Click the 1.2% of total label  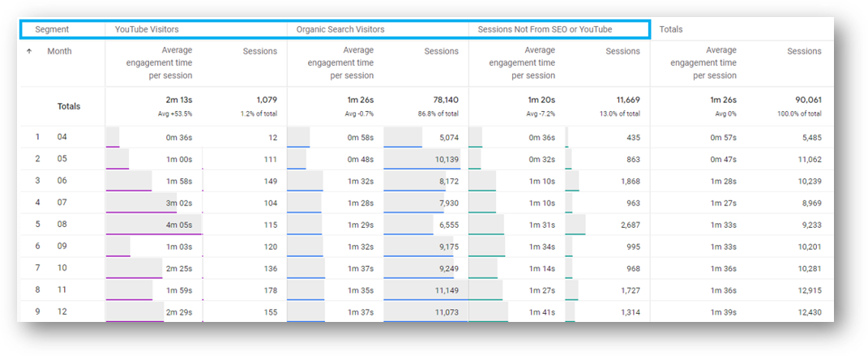[x=261, y=114]
